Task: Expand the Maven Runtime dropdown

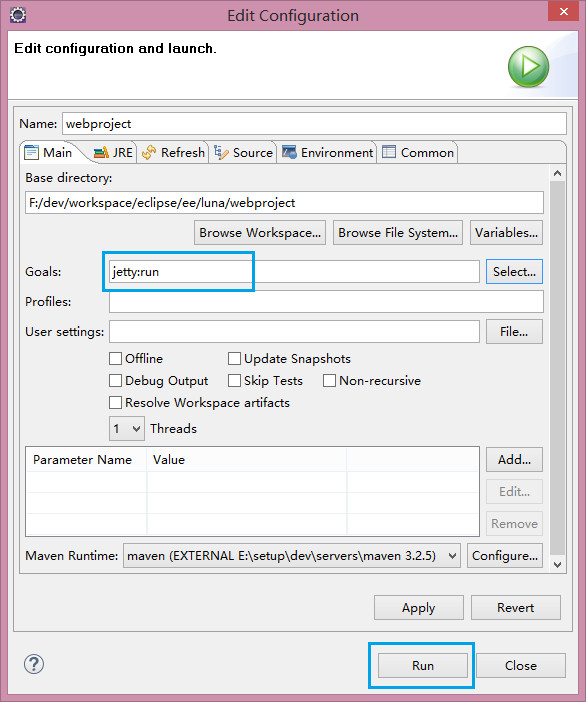Action: [291, 556]
